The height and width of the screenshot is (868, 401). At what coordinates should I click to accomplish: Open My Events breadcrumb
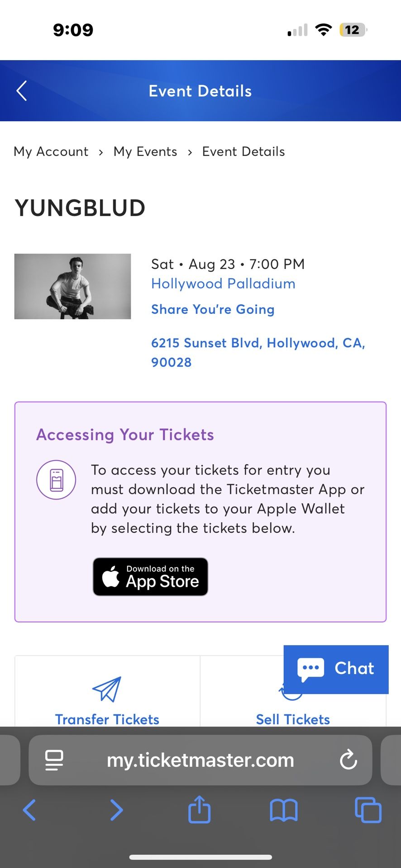point(145,151)
